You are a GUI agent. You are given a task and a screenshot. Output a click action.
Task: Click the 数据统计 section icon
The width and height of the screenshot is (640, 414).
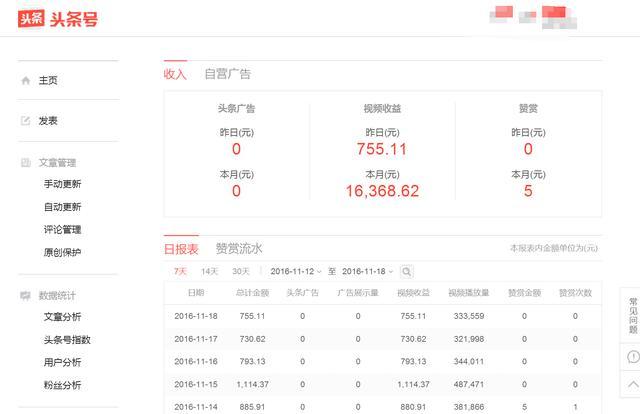(x=25, y=296)
